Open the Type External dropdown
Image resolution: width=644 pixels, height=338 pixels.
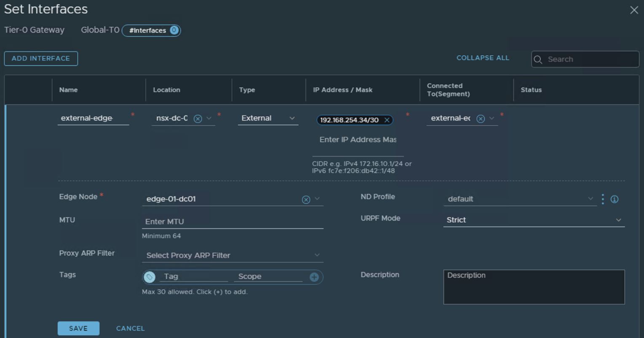tap(268, 119)
